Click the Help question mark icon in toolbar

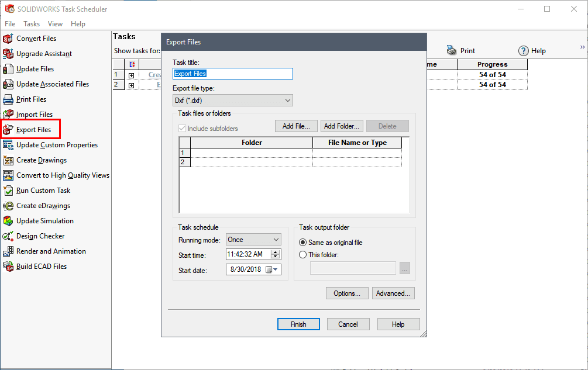[x=524, y=50]
